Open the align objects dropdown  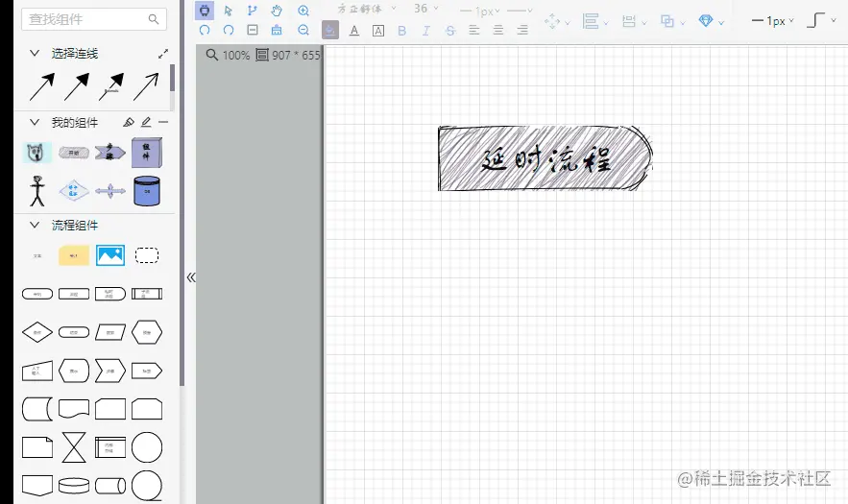pos(594,22)
